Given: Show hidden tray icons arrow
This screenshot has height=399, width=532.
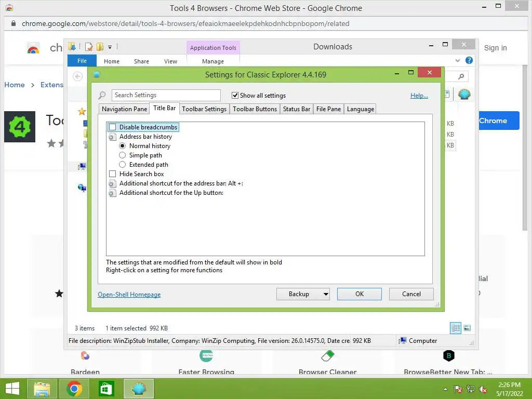Looking at the screenshot, I should (445, 389).
